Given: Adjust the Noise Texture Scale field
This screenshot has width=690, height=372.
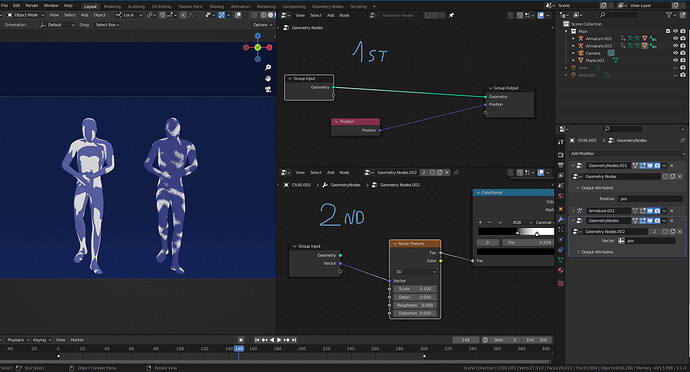Looking at the screenshot, I should click(415, 289).
